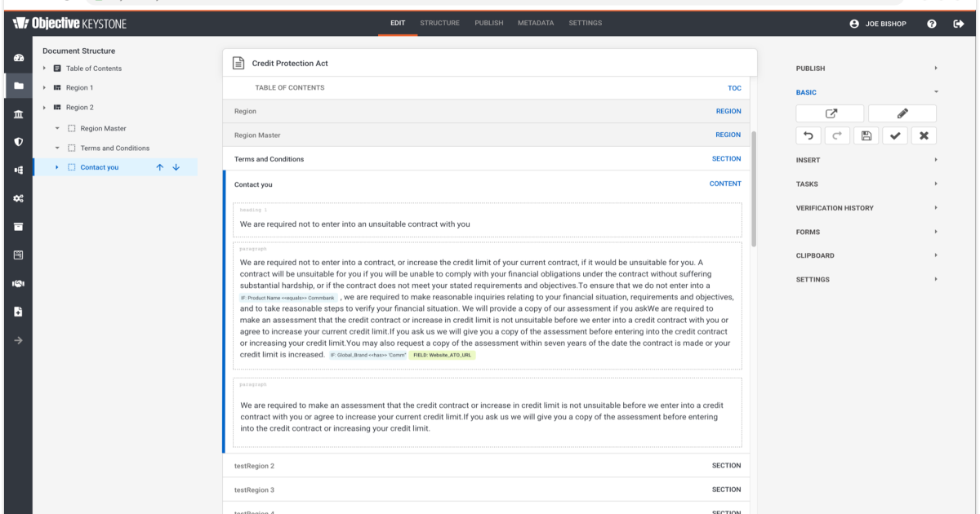Screen dimensions: 980x514
Task: Open document in new window via external-link icon
Action: [x=830, y=113]
